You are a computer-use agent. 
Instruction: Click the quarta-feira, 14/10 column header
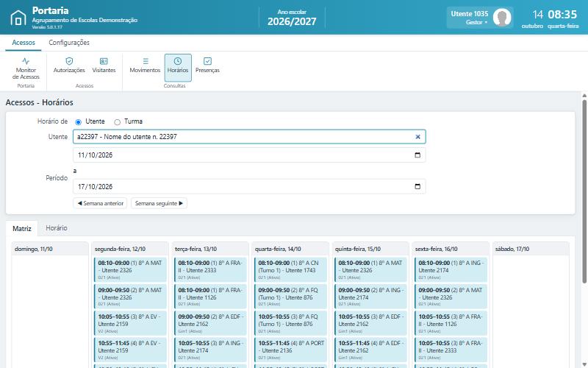pyautogui.click(x=290, y=249)
